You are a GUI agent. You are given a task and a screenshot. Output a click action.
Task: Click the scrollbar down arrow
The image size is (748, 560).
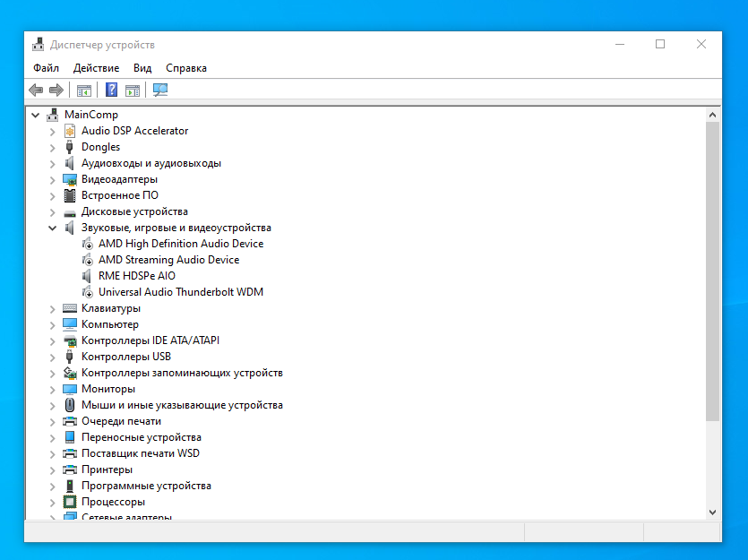click(712, 513)
